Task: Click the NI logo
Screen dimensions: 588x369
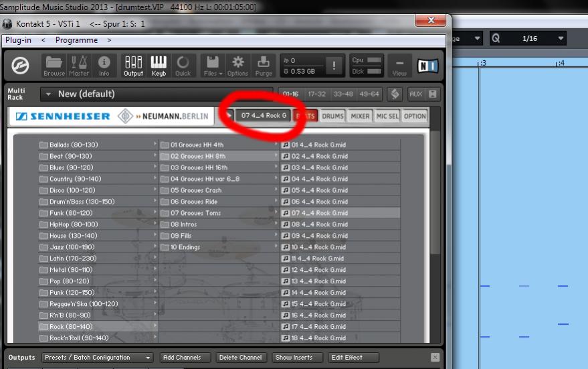Action: 428,66
